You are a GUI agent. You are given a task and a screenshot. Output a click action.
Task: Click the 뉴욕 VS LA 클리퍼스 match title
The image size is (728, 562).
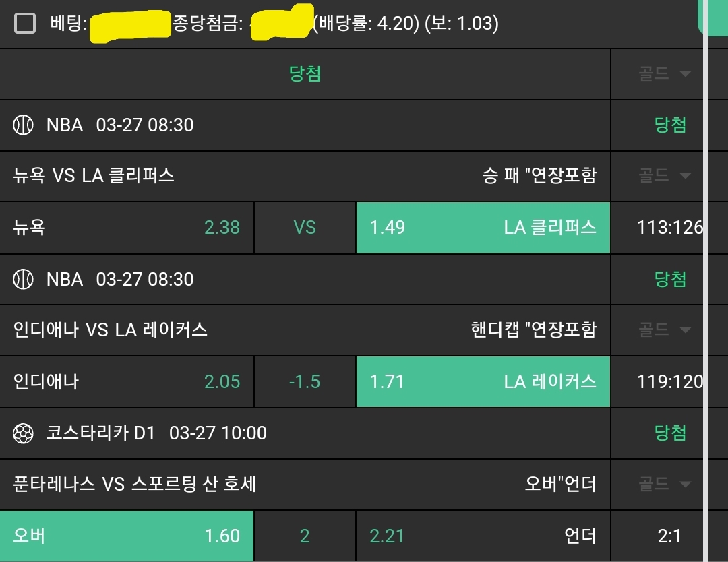pyautogui.click(x=94, y=176)
